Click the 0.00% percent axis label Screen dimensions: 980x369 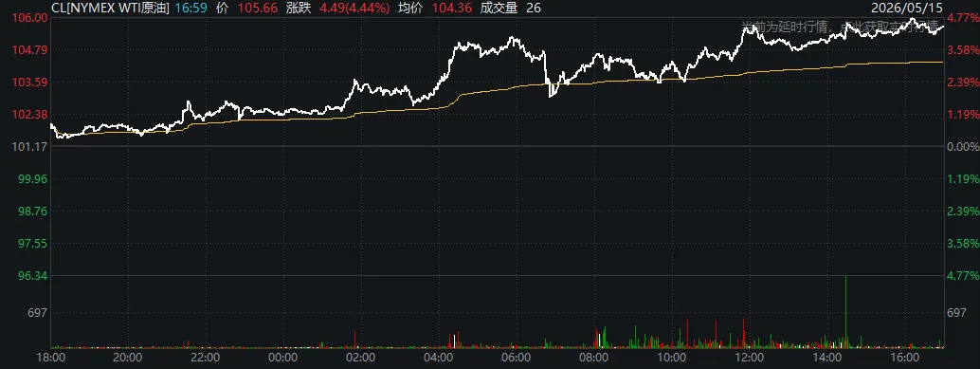point(964,146)
